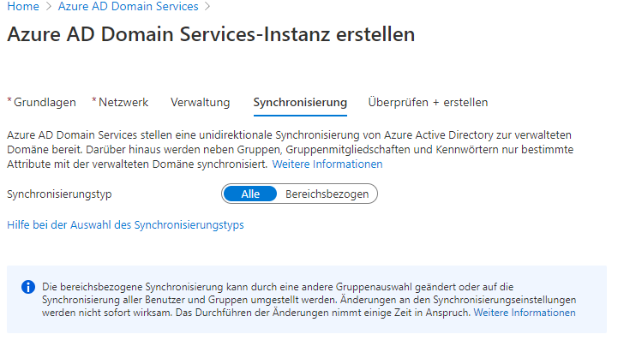Screen dimensions: 642x364
Task: Open the Grundlagen tab
Action: tap(45, 103)
